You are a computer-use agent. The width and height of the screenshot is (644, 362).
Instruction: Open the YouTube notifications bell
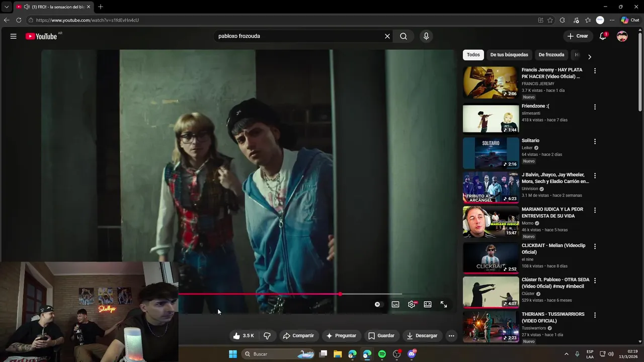pyautogui.click(x=603, y=36)
